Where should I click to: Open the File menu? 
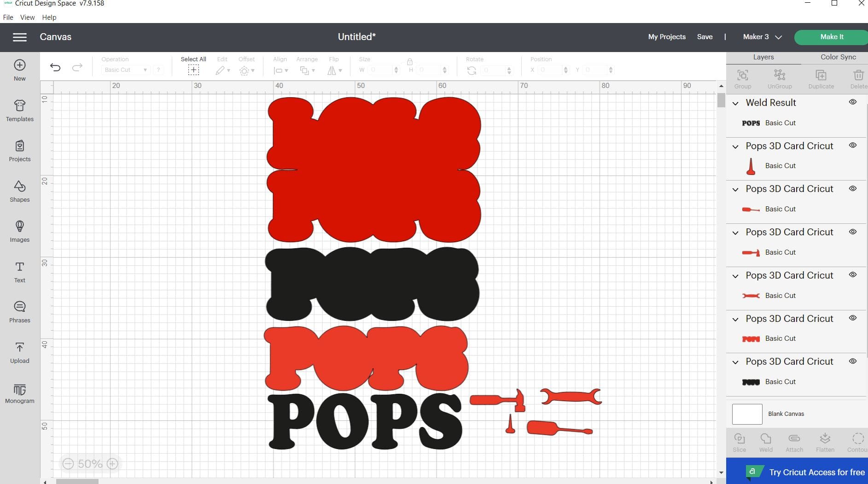pyautogui.click(x=8, y=17)
